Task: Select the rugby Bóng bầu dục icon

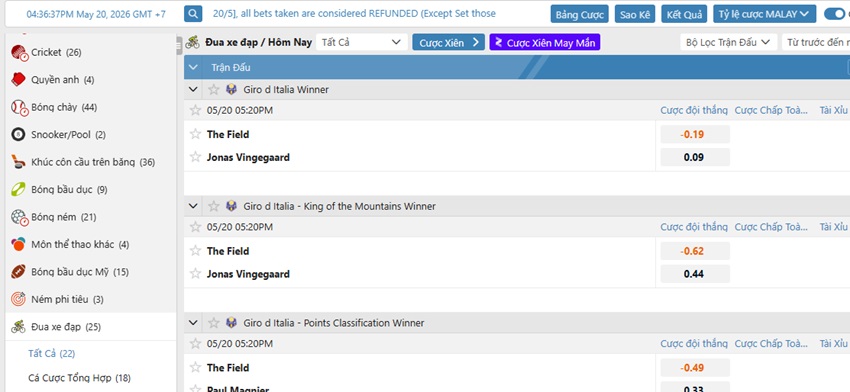Action: coord(18,189)
